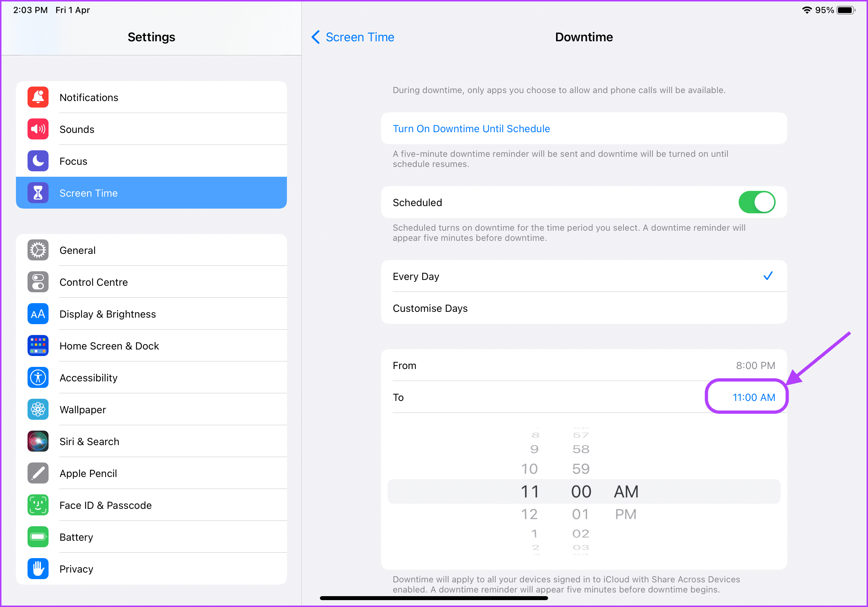868x607 pixels.
Task: Tap the Wallpaper flower icon
Action: tap(38, 409)
